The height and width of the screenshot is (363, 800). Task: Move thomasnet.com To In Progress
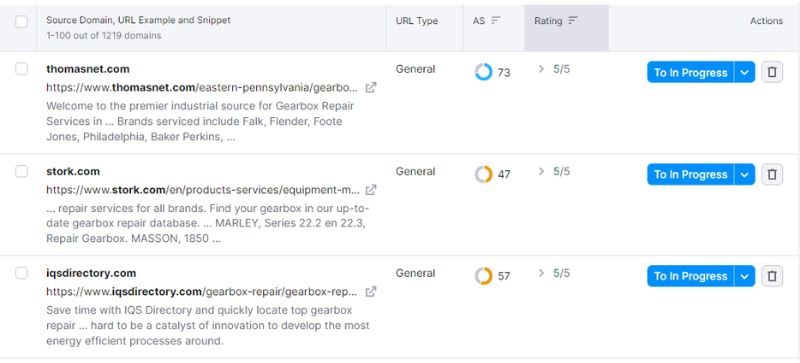coord(690,72)
